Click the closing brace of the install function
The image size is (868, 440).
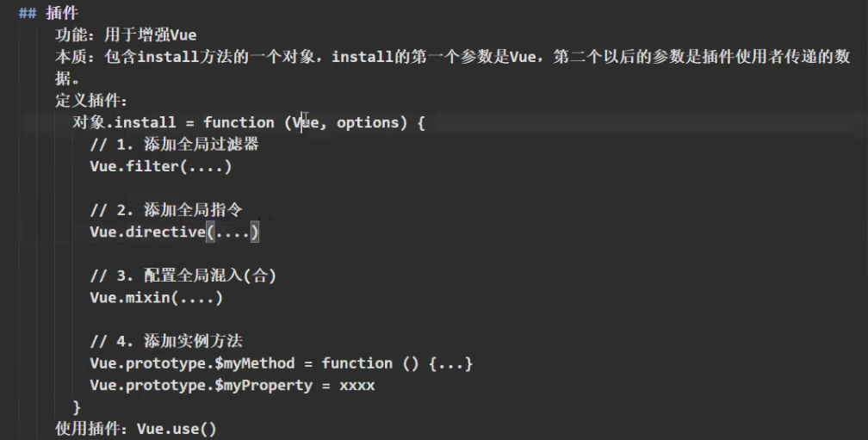point(77,406)
